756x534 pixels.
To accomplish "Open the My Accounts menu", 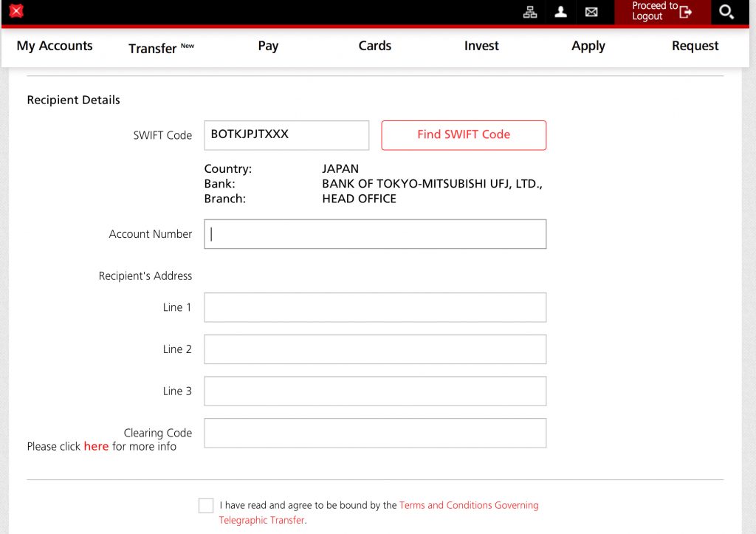I will pyautogui.click(x=55, y=46).
